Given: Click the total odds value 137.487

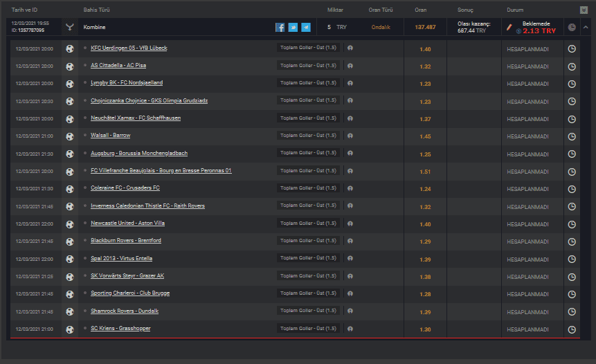Looking at the screenshot, I should click(425, 28).
